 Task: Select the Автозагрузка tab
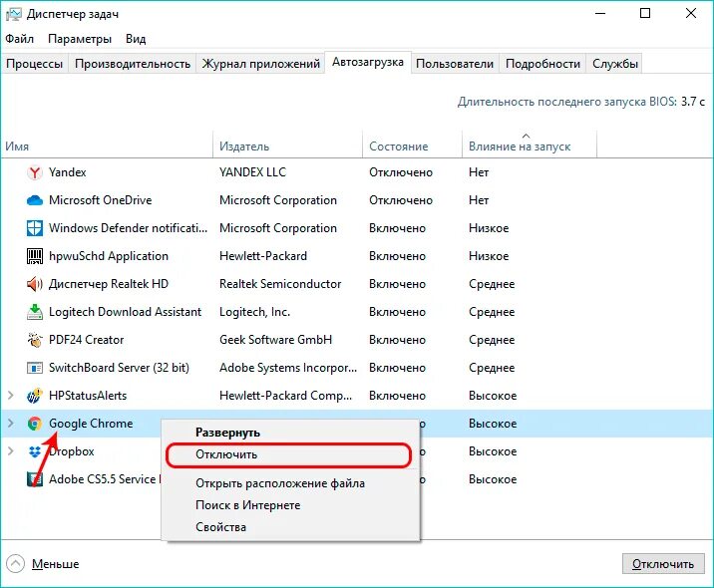click(368, 62)
